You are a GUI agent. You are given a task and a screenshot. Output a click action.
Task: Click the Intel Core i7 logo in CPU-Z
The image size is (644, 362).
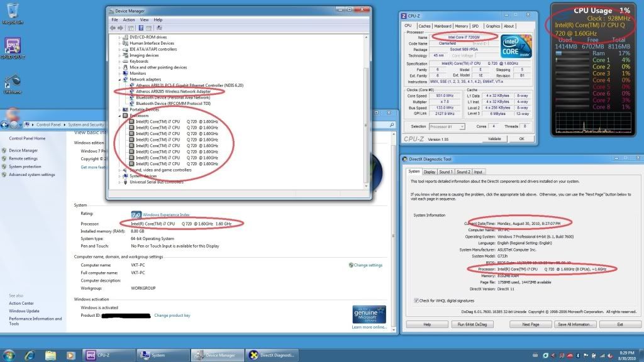point(516,46)
